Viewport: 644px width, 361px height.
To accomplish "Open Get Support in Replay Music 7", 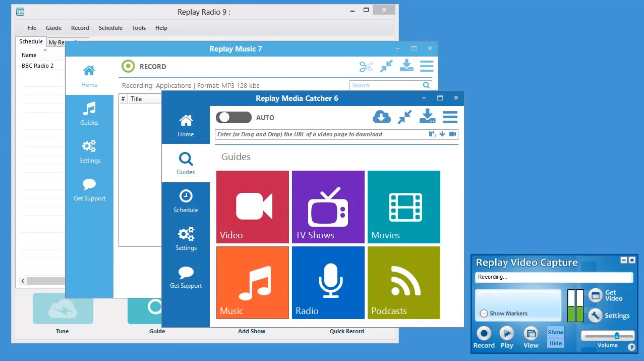I will (x=89, y=189).
